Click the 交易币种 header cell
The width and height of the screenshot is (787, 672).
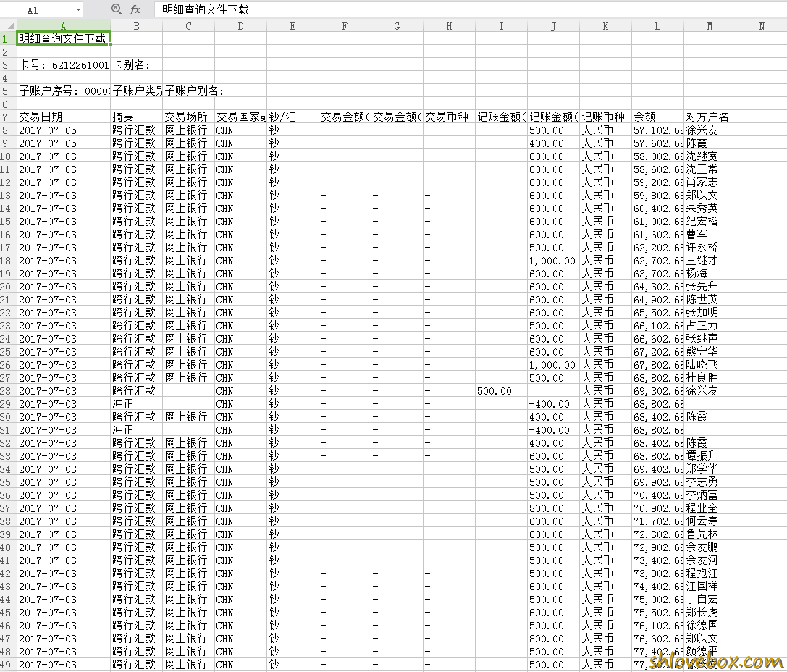point(449,117)
